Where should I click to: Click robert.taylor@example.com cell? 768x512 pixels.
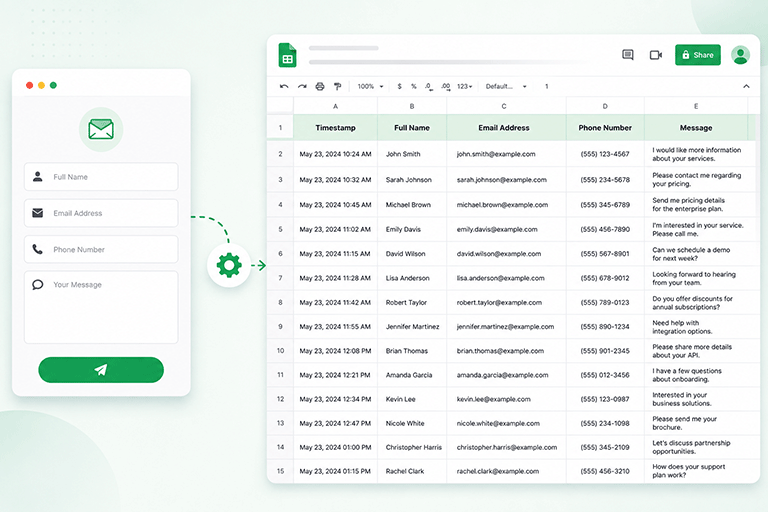(x=506, y=303)
